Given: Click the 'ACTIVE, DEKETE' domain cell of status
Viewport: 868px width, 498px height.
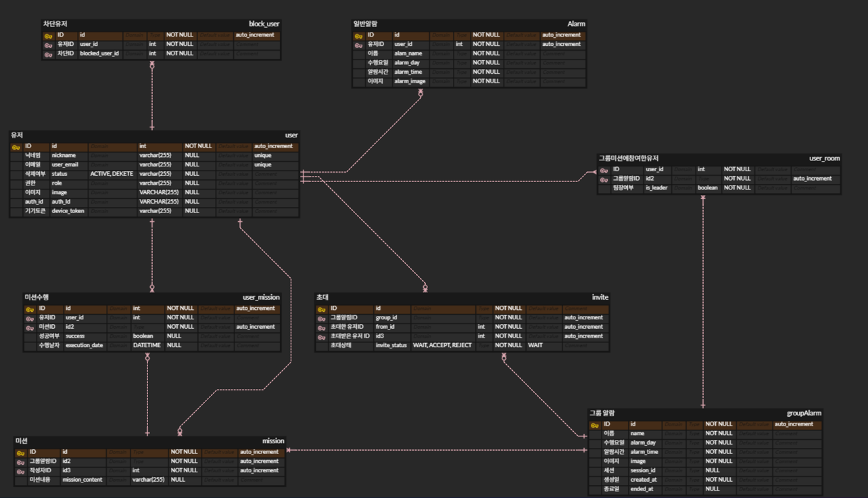Looking at the screenshot, I should click(x=112, y=174).
